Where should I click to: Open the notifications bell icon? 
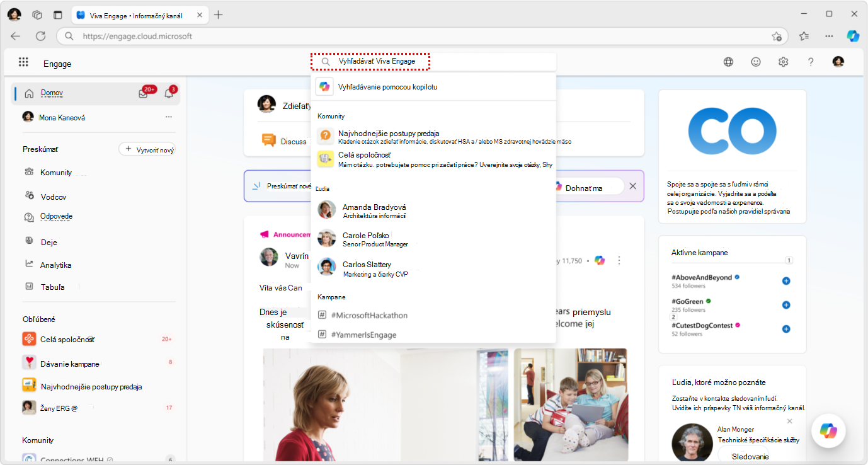[169, 93]
